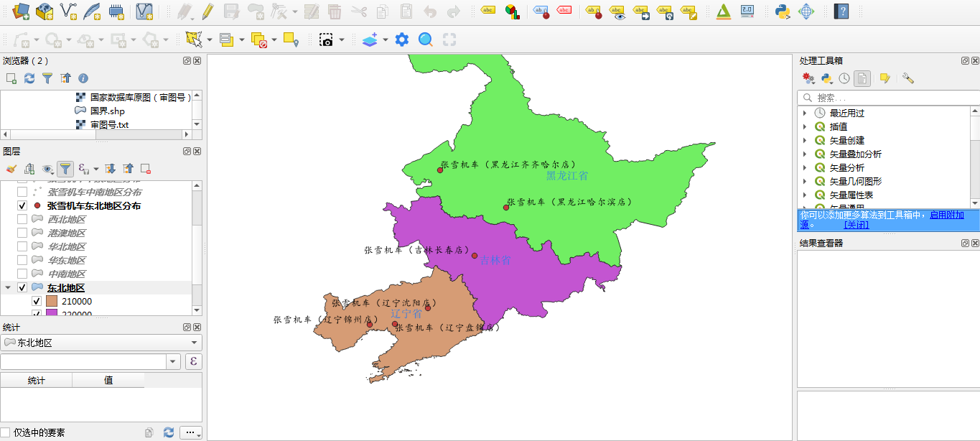Select the change label properties tool
This screenshot has width=980, height=441.
pyautogui.click(x=688, y=11)
